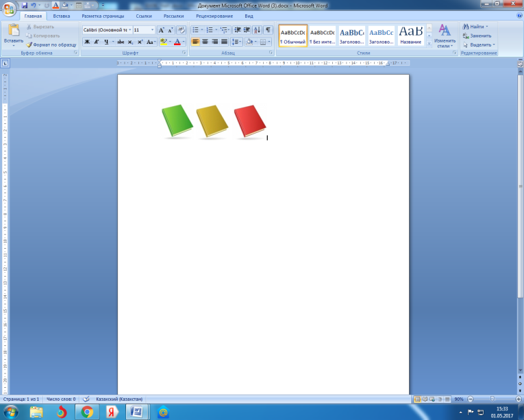Open the Вид (View) tab
The image size is (524, 420).
point(249,16)
